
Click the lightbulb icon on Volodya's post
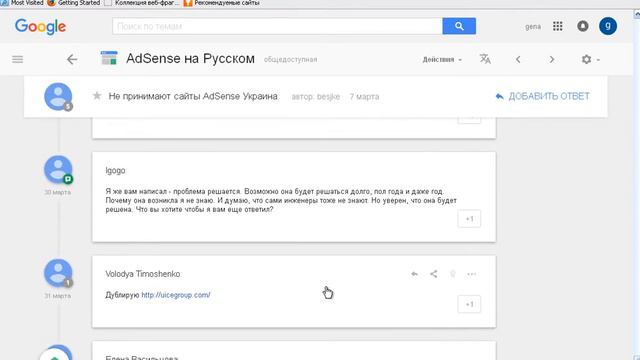pos(453,274)
